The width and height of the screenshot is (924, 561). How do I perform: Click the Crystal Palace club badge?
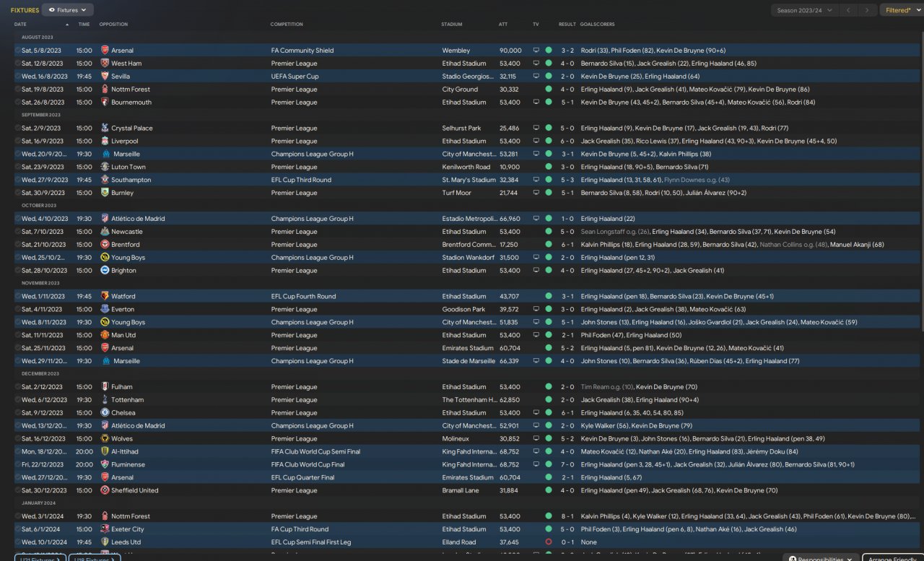pos(105,129)
